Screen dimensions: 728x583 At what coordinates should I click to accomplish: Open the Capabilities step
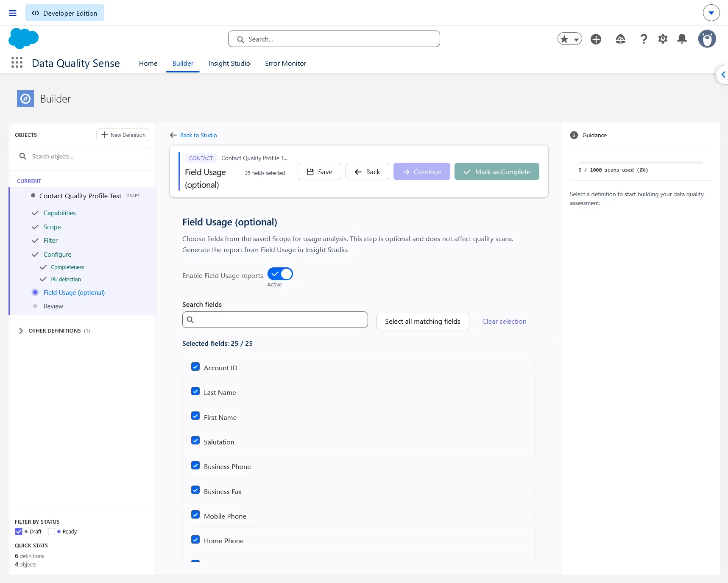60,213
